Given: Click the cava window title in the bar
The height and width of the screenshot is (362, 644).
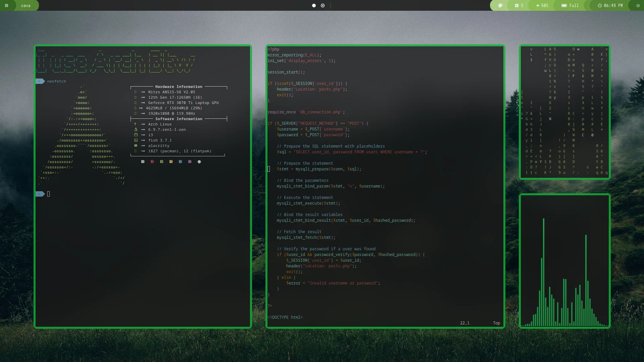Looking at the screenshot, I should (x=26, y=6).
